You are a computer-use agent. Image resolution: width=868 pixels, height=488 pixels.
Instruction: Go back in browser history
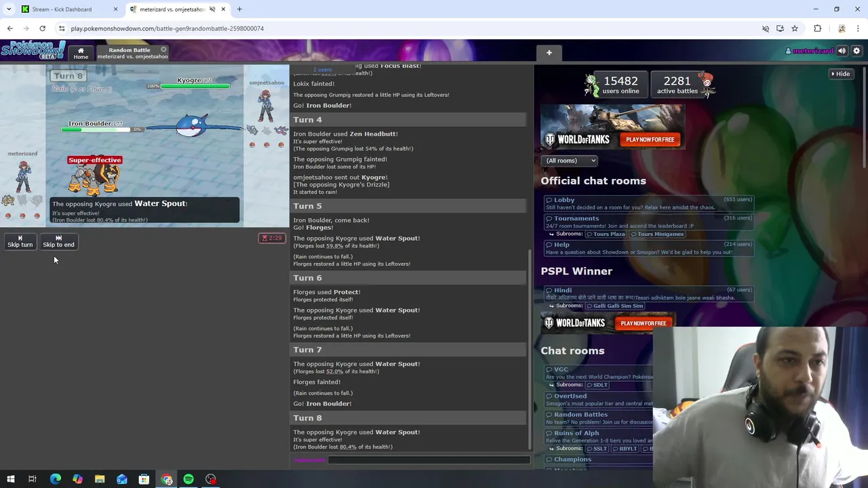pos(10,28)
